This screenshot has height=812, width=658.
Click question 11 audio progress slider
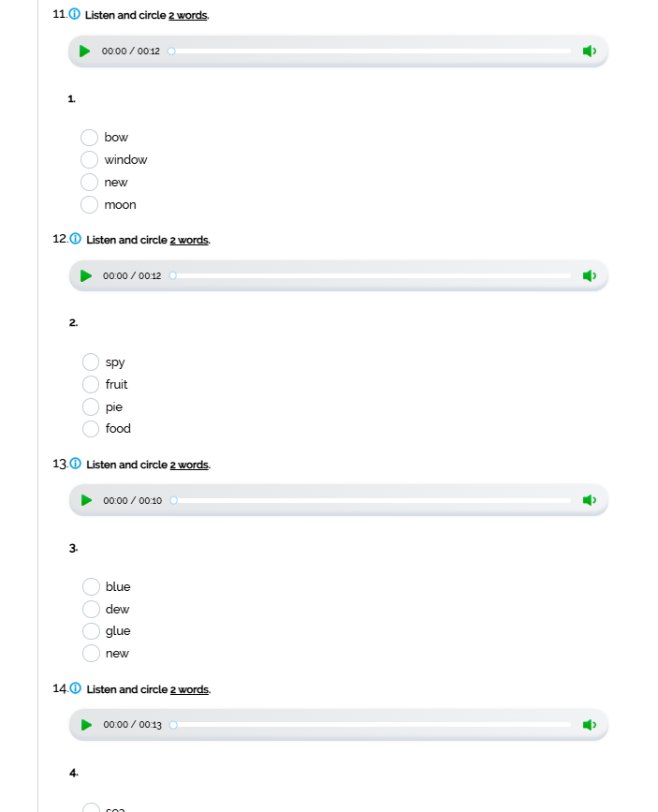click(370, 52)
